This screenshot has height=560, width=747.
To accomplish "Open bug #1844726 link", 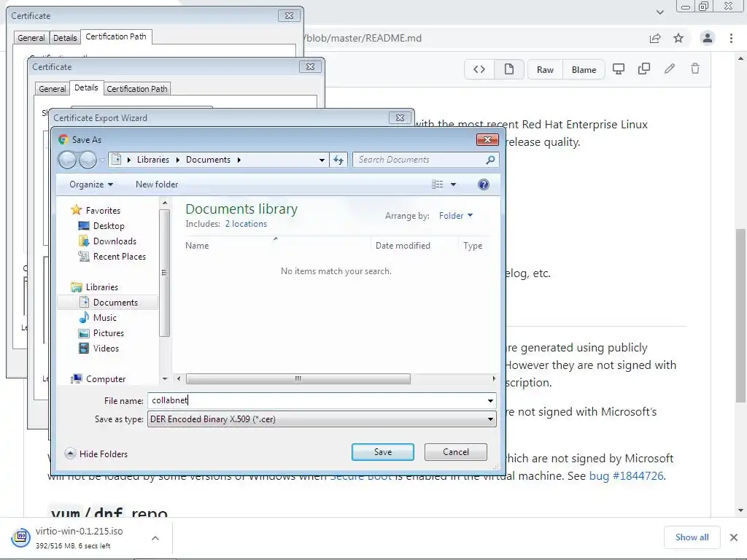I will [x=626, y=475].
